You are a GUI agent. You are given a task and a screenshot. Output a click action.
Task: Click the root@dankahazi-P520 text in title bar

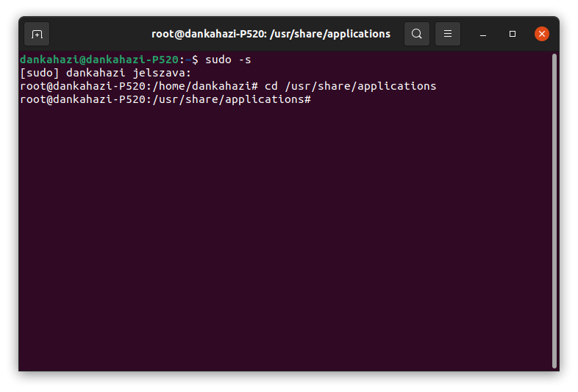point(207,34)
